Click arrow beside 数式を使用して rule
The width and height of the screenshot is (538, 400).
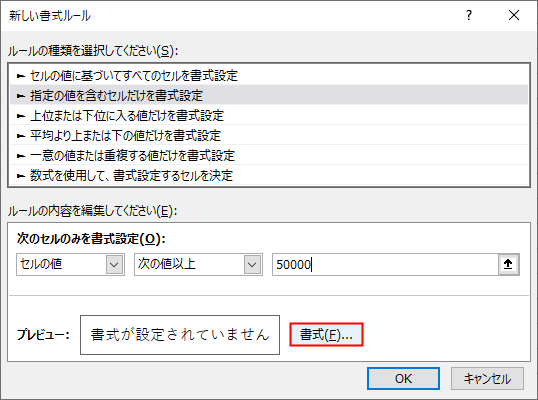pos(21,176)
